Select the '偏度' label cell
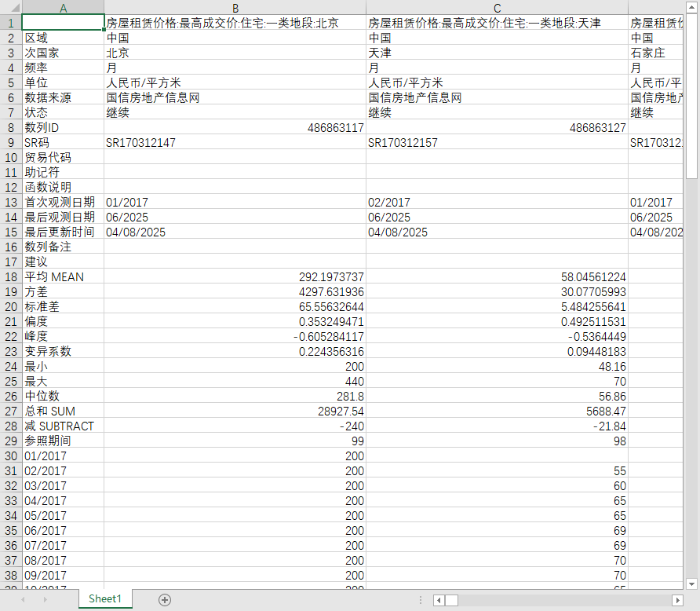700x611 pixels. [63, 321]
